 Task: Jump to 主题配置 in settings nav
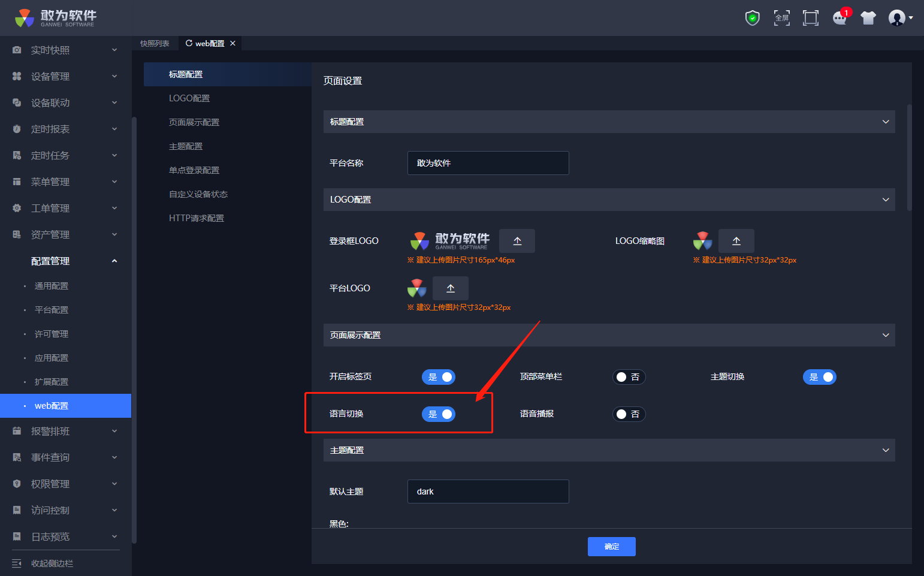(x=186, y=146)
